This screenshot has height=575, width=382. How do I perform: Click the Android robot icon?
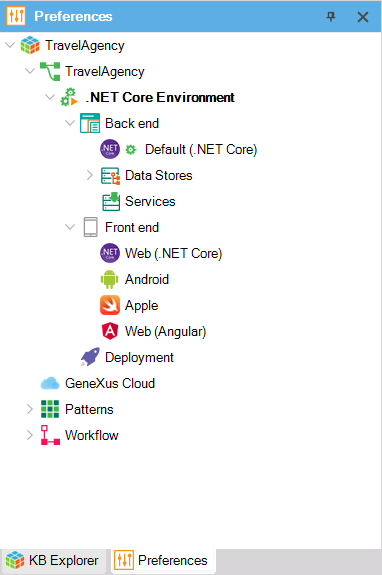tap(110, 279)
